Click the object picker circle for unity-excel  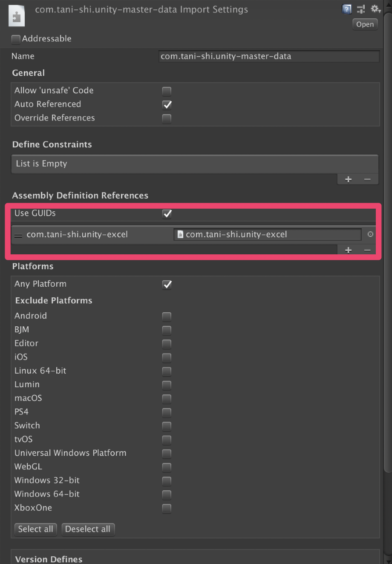[x=370, y=234]
